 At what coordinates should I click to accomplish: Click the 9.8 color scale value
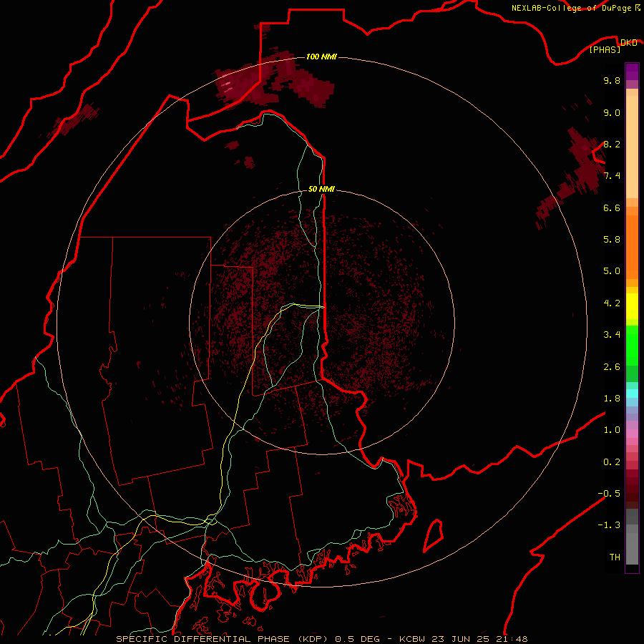612,81
